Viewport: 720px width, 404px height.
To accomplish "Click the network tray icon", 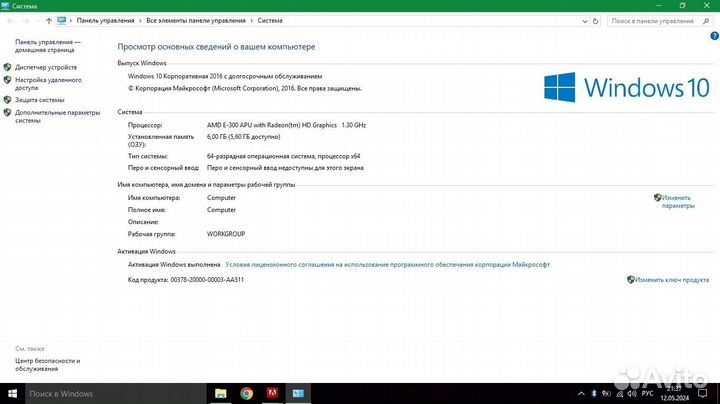I will click(x=619, y=394).
